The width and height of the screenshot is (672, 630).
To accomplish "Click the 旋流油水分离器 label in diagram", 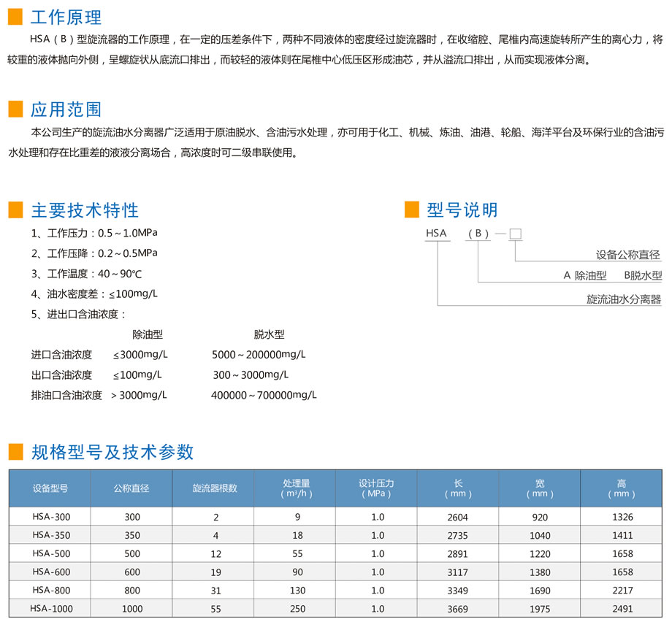I will 624,299.
